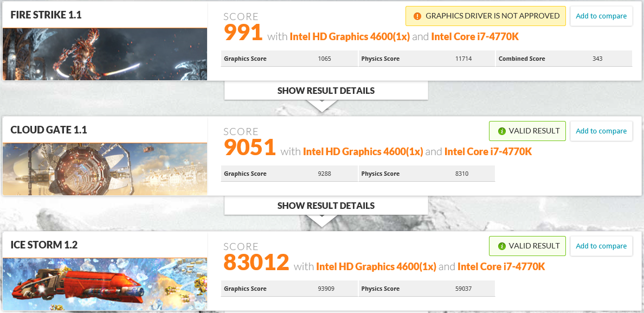
Task: Click the green info icon on Cloud Gate
Action: [501, 131]
